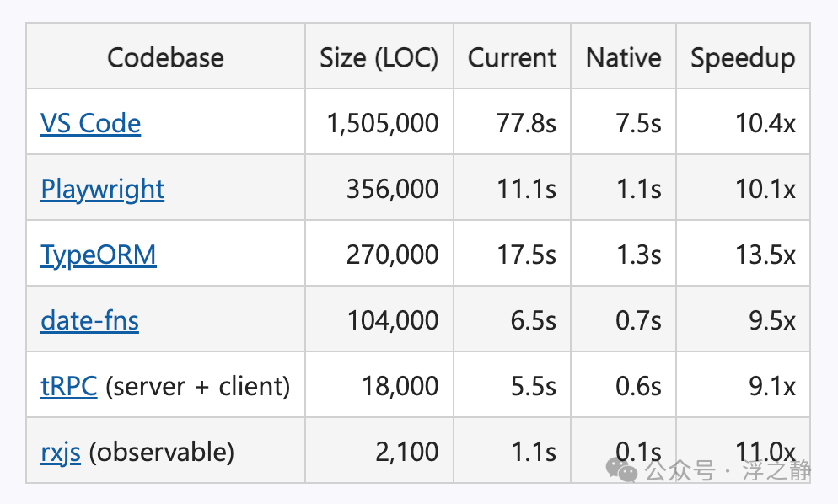Click the WeChat logo icon in watermark
Image resolution: width=838 pixels, height=504 pixels.
coord(621,469)
